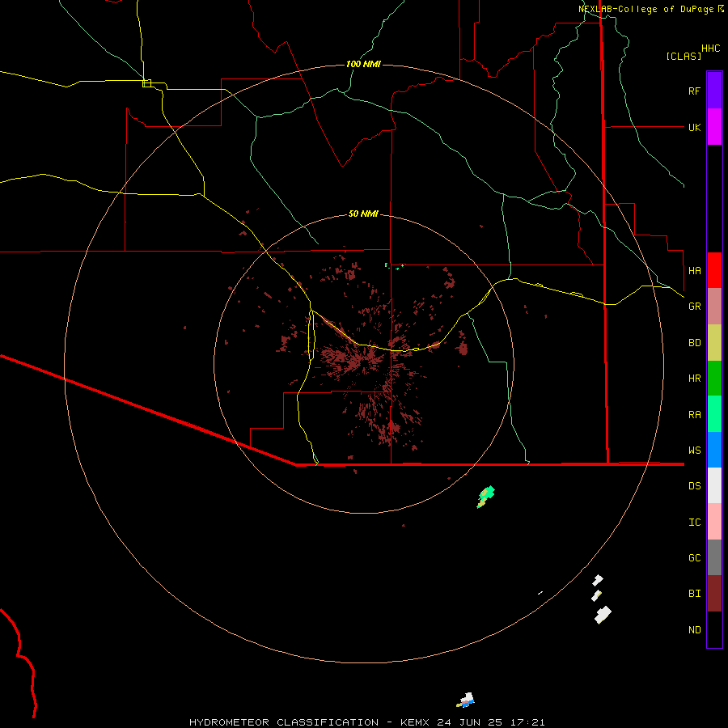The image size is (728, 728).
Task: Select the BD yellow legend swatch
Action: 714,343
